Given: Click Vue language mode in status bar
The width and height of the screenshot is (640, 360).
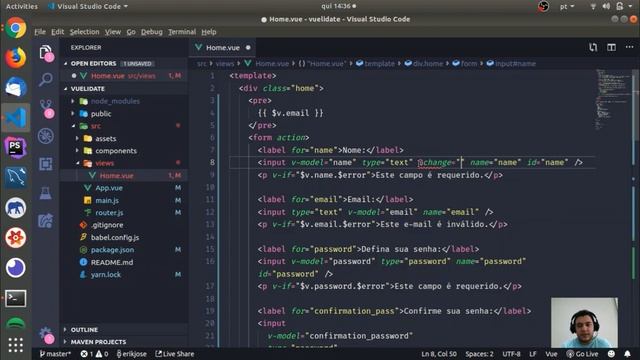Looking at the screenshot, I should tap(551, 354).
